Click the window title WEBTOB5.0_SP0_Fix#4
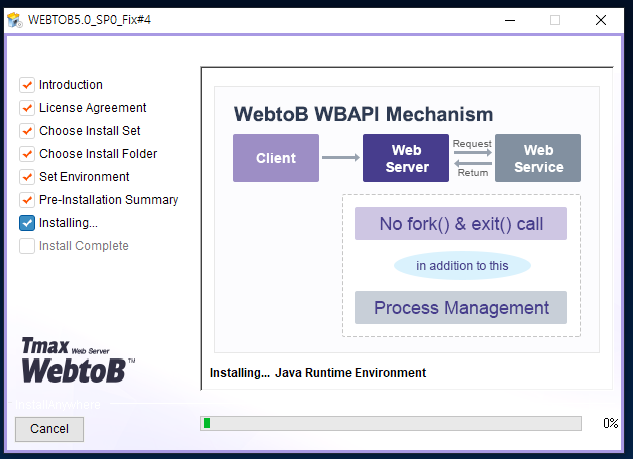Viewport: 633px width, 459px height. (89, 20)
